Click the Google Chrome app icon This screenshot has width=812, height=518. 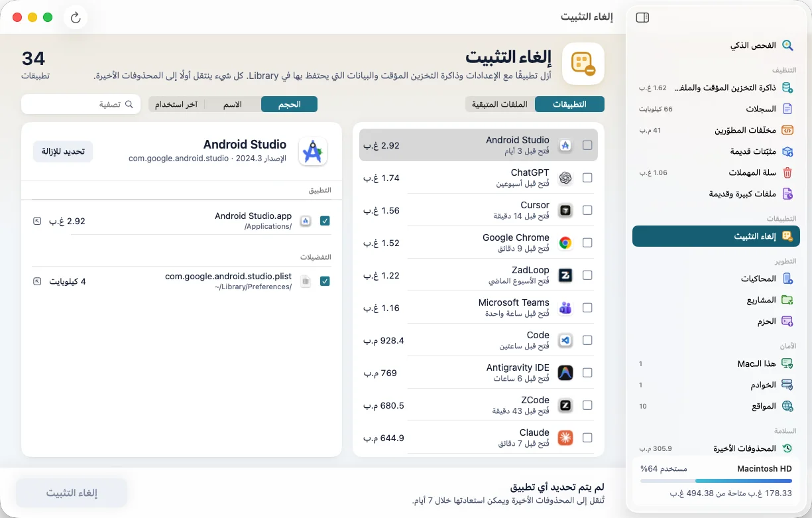(565, 243)
